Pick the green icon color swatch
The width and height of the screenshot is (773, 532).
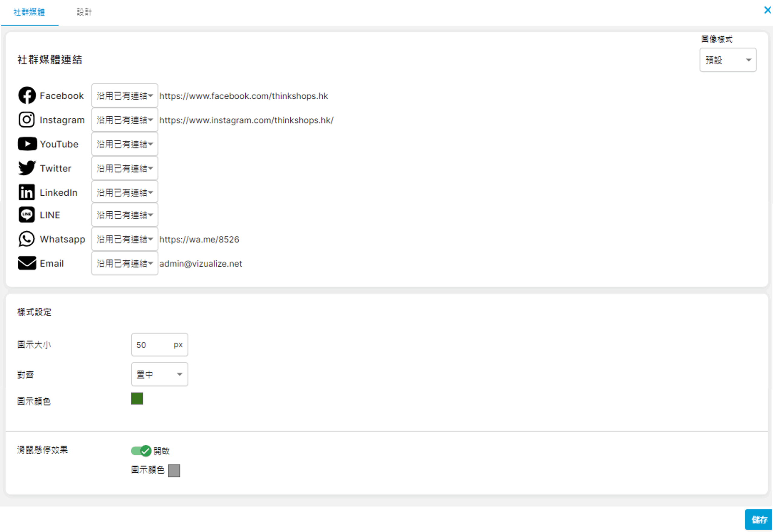pyautogui.click(x=137, y=398)
